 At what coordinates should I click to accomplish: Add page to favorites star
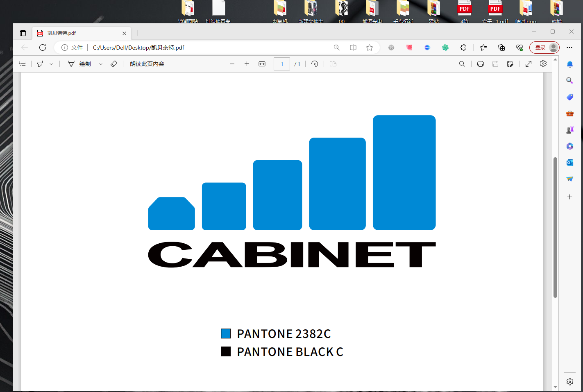point(370,48)
